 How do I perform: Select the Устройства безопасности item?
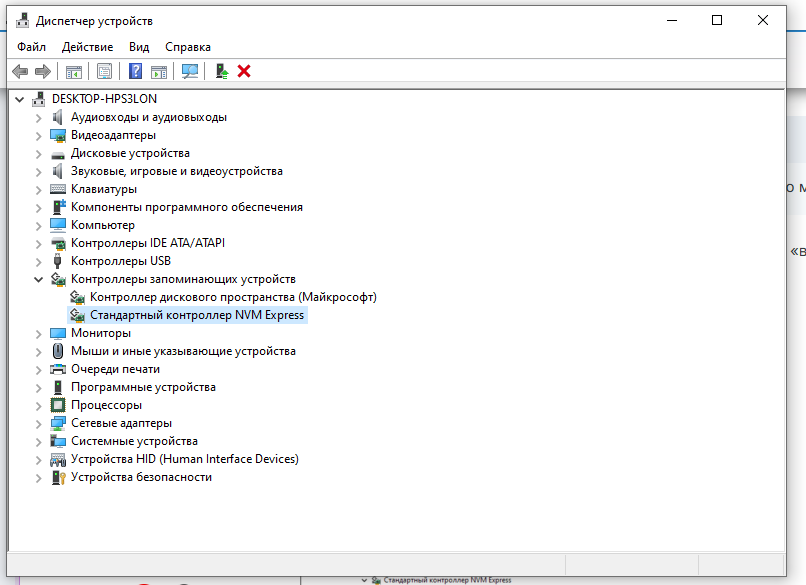[x=141, y=477]
